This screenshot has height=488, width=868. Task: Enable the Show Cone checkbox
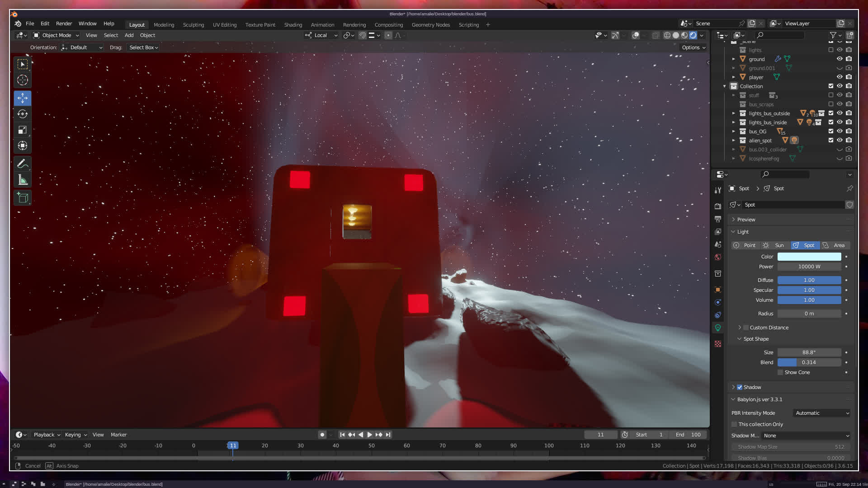coord(780,372)
